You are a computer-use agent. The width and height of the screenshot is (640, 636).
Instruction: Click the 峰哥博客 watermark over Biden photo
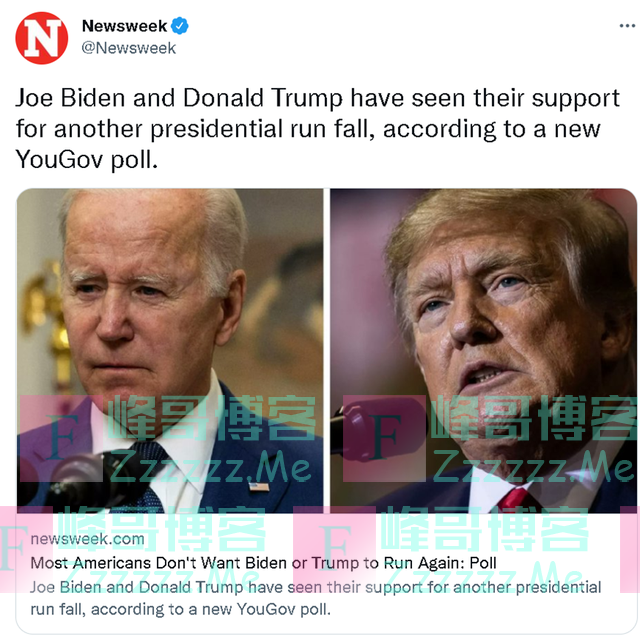click(x=212, y=418)
